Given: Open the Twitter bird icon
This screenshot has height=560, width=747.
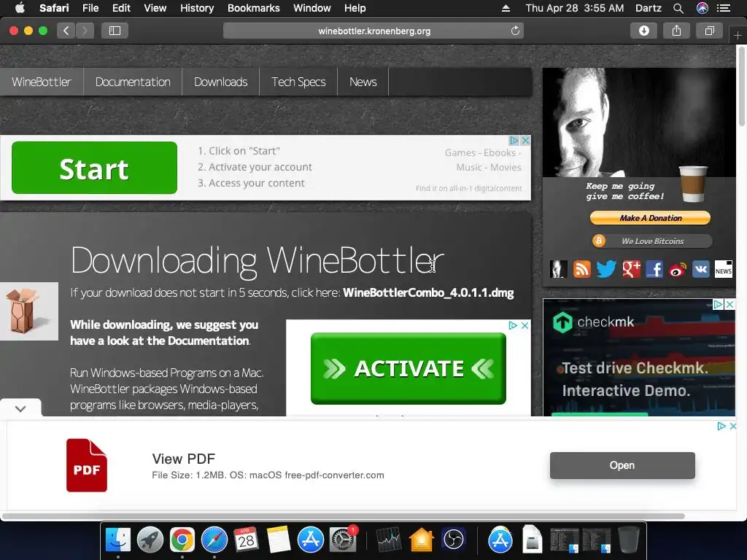Looking at the screenshot, I should 606,269.
